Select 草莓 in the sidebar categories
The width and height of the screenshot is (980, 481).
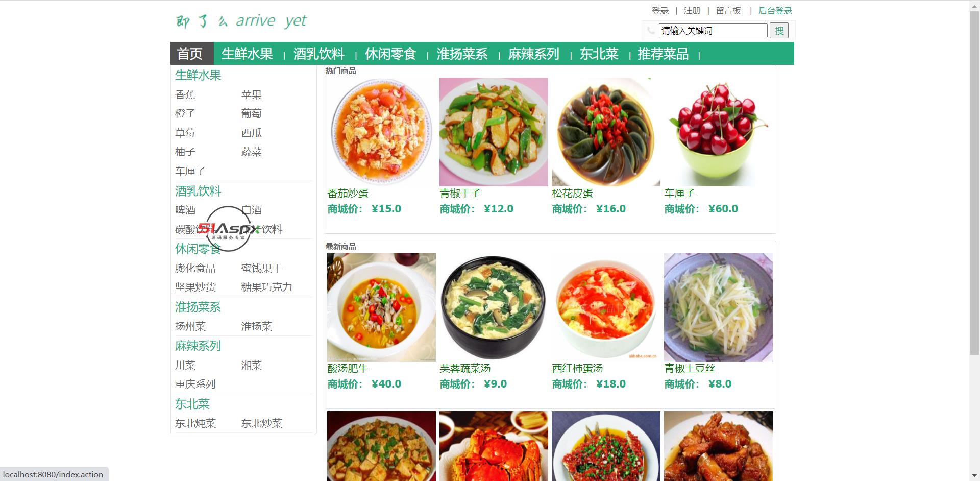185,133
